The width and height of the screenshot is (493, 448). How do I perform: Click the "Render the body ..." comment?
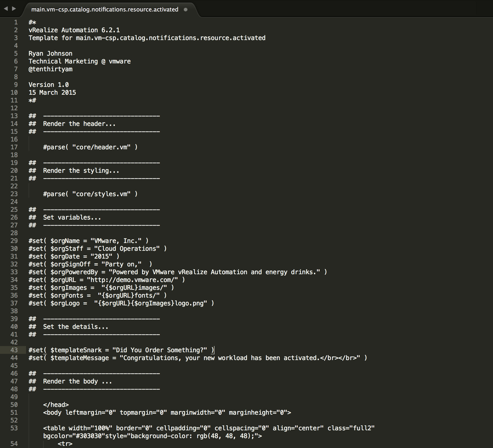pyautogui.click(x=77, y=381)
